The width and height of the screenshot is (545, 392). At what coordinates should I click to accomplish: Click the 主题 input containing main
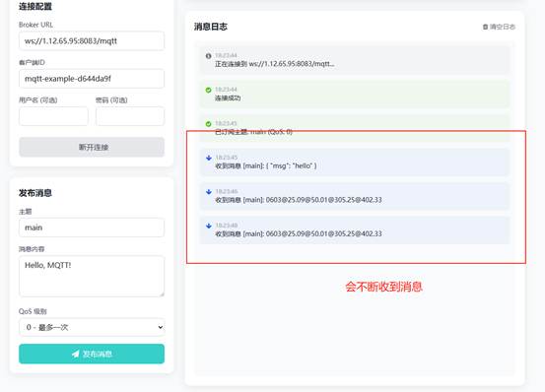click(x=92, y=228)
